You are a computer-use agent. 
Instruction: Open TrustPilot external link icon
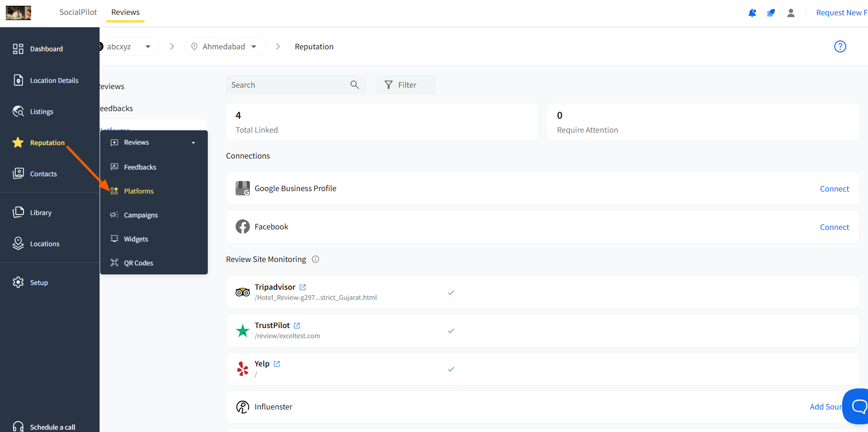tap(297, 326)
